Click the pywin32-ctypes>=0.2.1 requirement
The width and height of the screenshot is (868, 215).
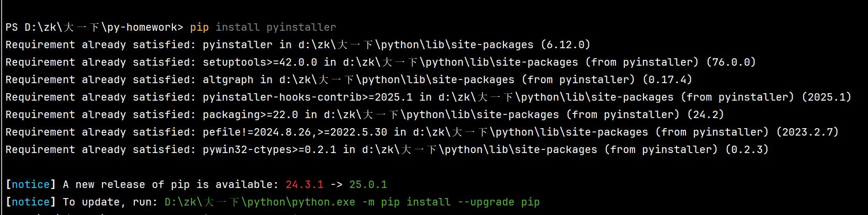point(270,149)
